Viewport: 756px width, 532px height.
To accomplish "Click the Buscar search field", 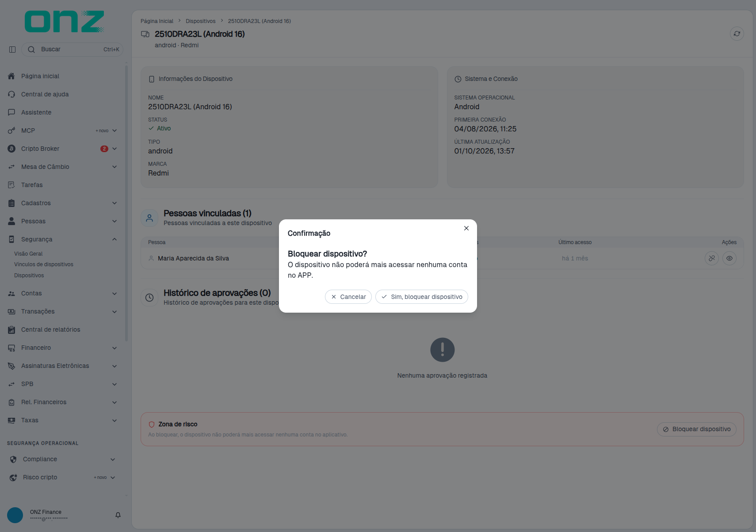I will coord(73,50).
